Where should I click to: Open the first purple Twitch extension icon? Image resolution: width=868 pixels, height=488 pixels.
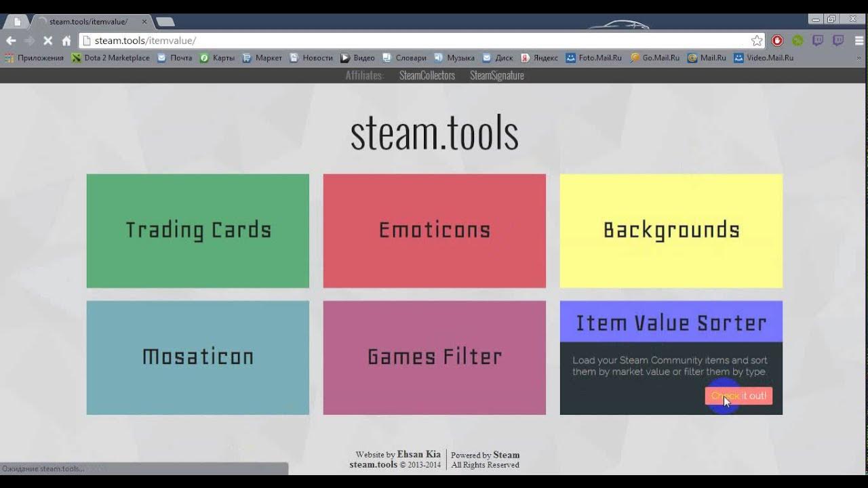818,41
